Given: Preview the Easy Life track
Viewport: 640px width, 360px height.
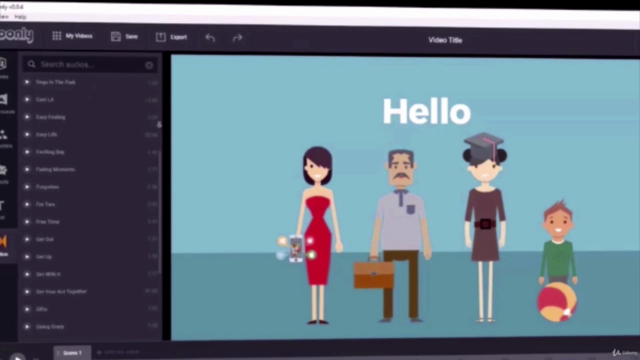Looking at the screenshot, I should [27, 134].
